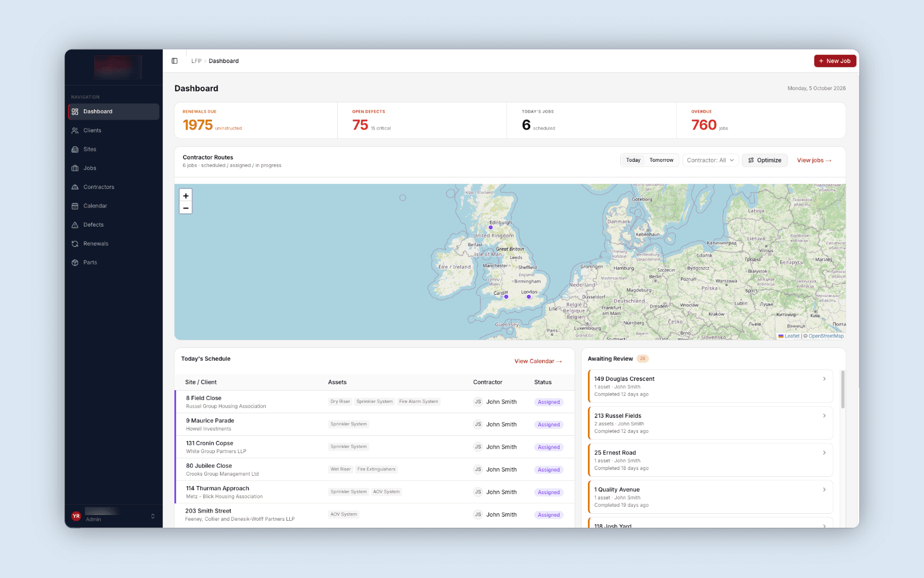Click the LFP breadcrumb

click(x=196, y=61)
